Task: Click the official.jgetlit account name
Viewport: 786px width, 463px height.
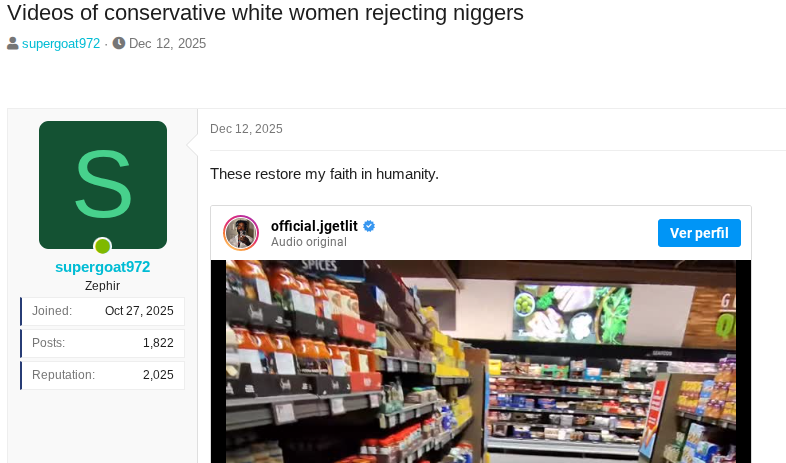Action: [314, 226]
